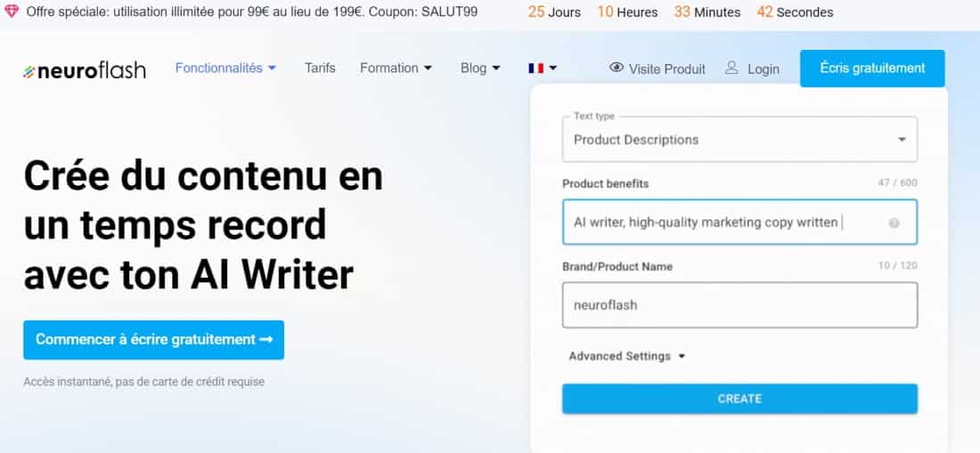Image resolution: width=980 pixels, height=453 pixels.
Task: Click the CREATE button
Action: 739,399
